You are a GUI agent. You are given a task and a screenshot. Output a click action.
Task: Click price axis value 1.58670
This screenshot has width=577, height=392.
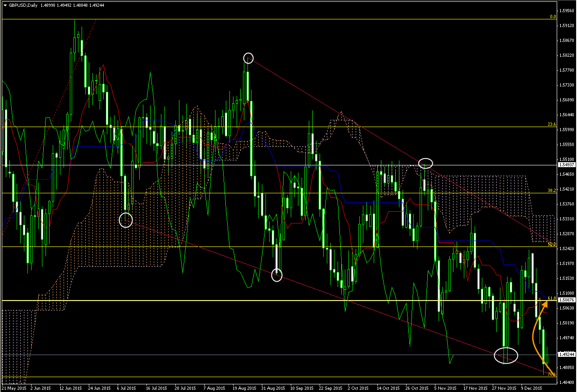click(567, 40)
